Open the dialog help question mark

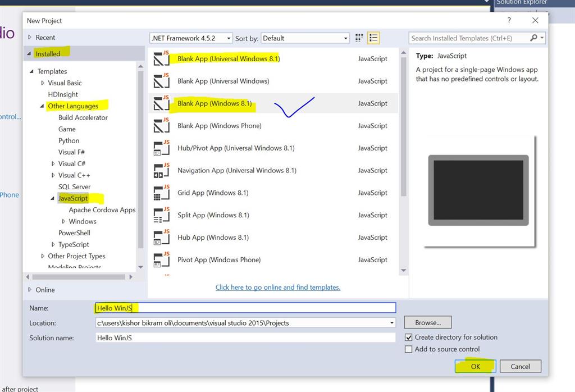(509, 21)
